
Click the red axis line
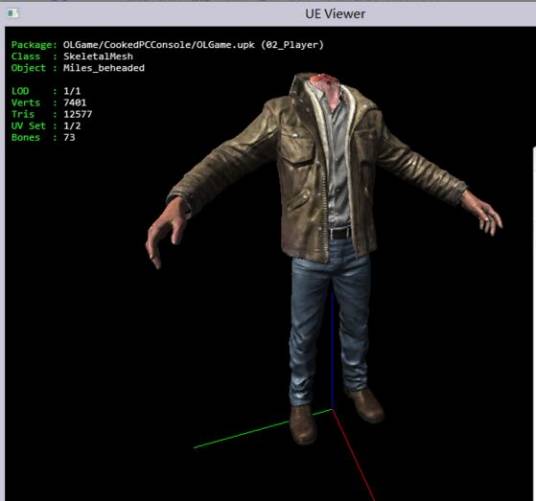pos(354,455)
